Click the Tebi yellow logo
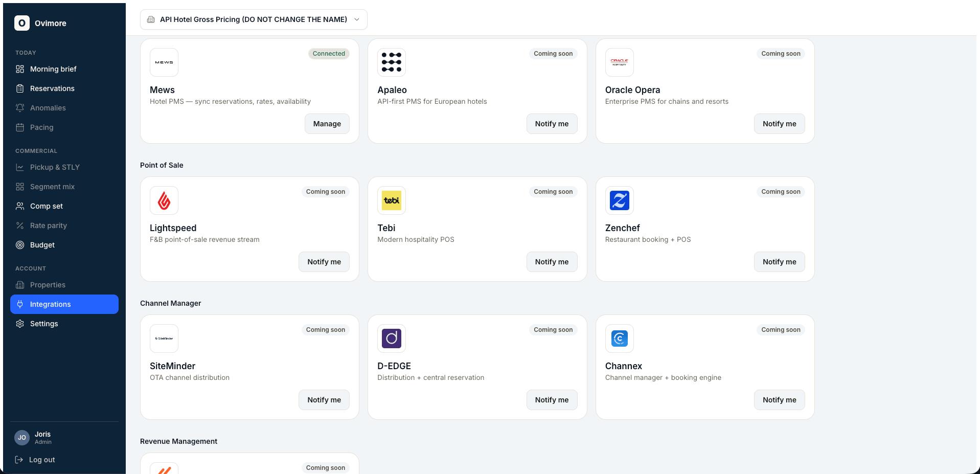 click(x=392, y=200)
